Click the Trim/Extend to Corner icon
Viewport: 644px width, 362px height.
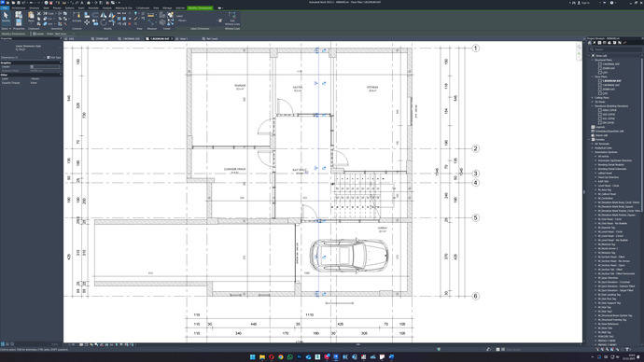click(x=111, y=22)
